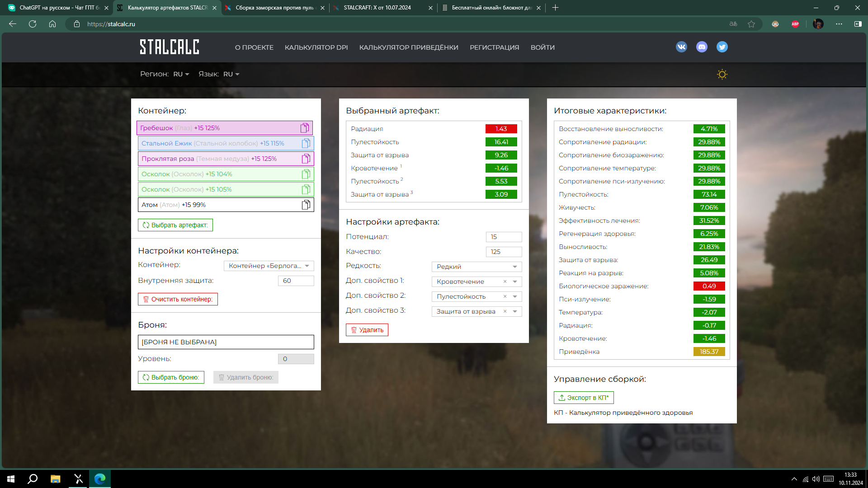This screenshot has width=868, height=488.
Task: Refresh the browser page
Action: pos(33,24)
